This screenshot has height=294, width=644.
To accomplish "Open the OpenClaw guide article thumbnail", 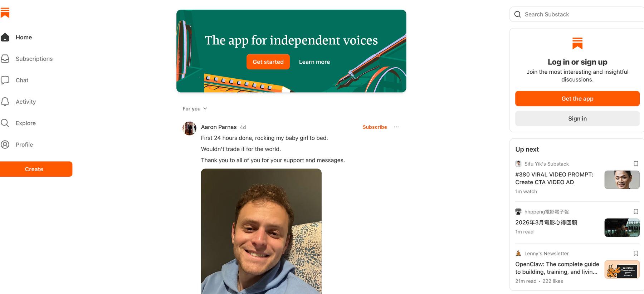I will (x=622, y=269).
